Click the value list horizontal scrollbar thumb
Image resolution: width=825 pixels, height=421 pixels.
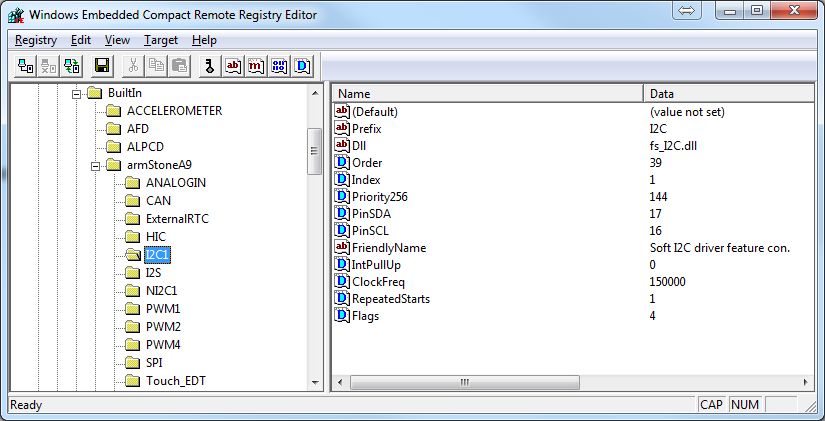[465, 383]
